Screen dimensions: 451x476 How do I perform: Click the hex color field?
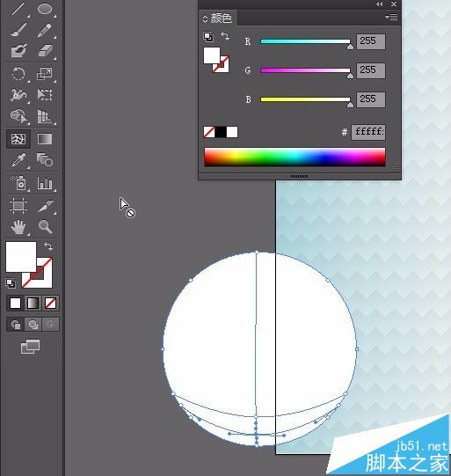click(368, 132)
